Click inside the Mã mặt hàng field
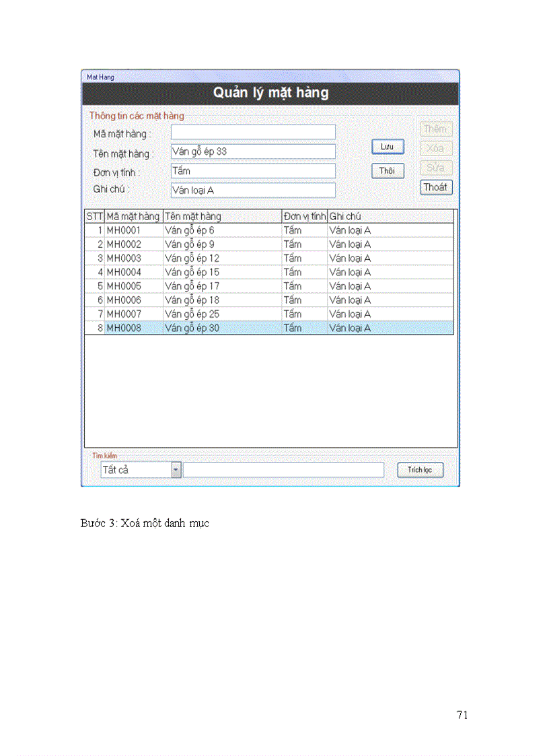Image resolution: width=549 pixels, height=756 pixels. click(252, 132)
